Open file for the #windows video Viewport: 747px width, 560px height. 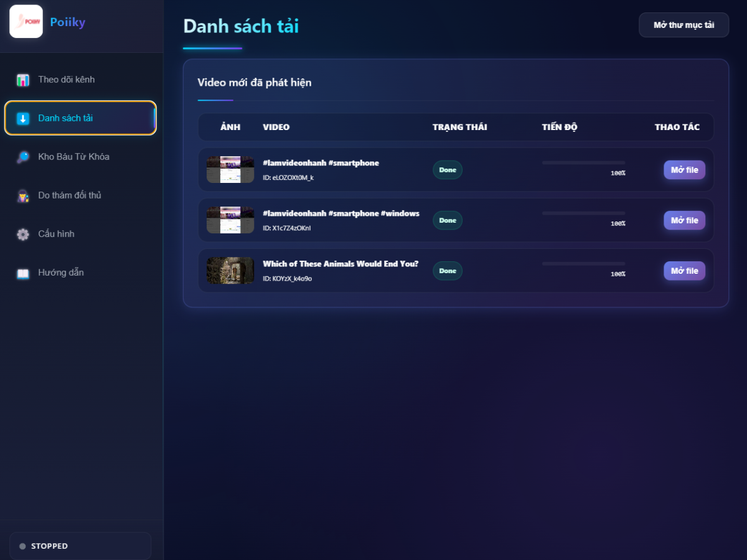pos(684,220)
